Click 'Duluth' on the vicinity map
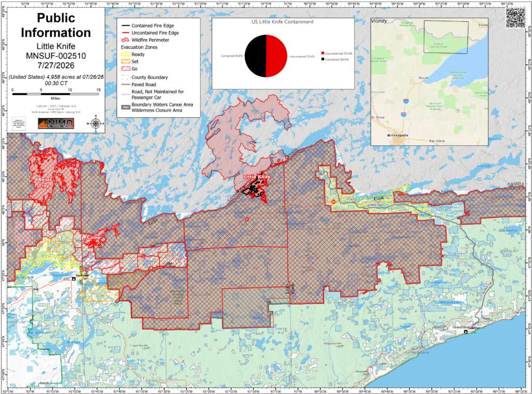Image resolution: width=532 pixels, height=394 pixels. point(423,78)
